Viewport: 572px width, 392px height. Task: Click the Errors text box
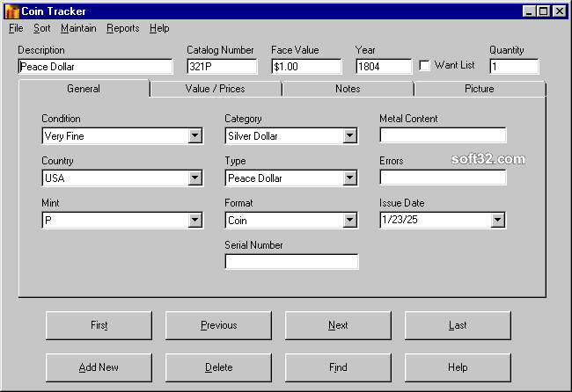pos(443,178)
